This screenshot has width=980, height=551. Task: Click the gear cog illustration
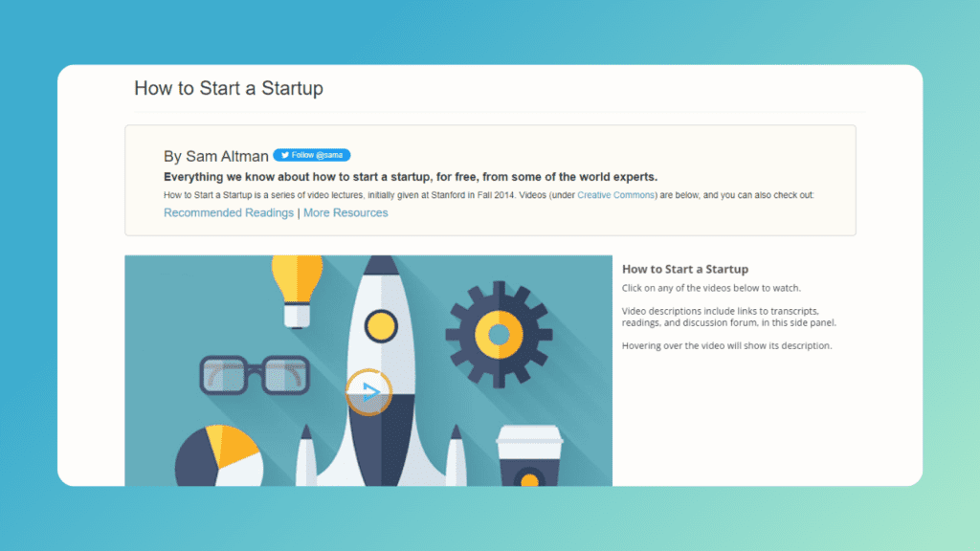point(499,335)
